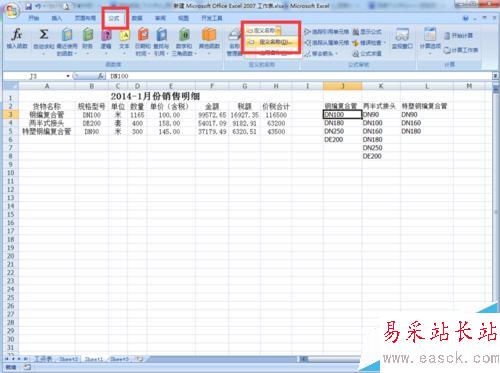Viewport: 500px width, 373px height.
Task: Save the workbook from the quick access toolbar
Action: [x=29, y=6]
